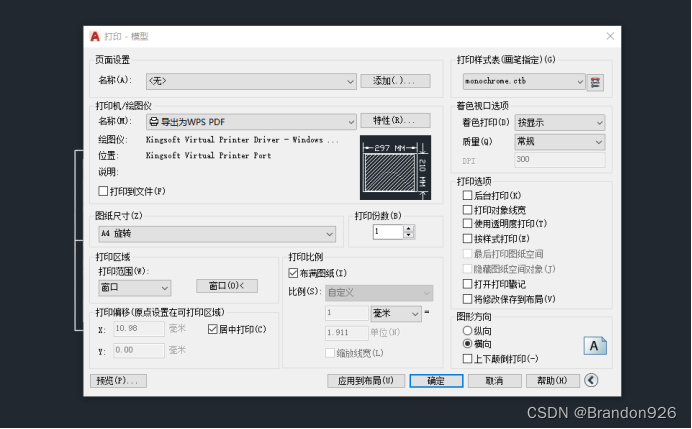Screen dimensions: 692x429
Task: Enable 打印对象线宽 option
Action: pos(467,210)
